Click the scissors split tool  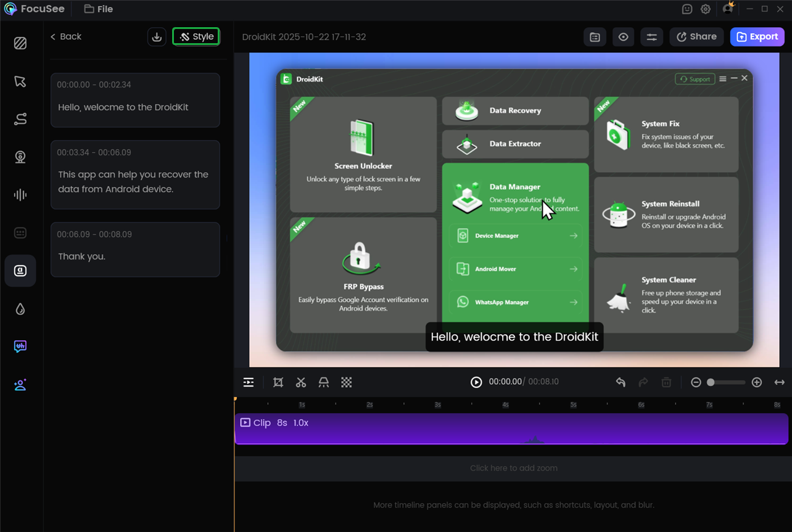click(x=301, y=382)
